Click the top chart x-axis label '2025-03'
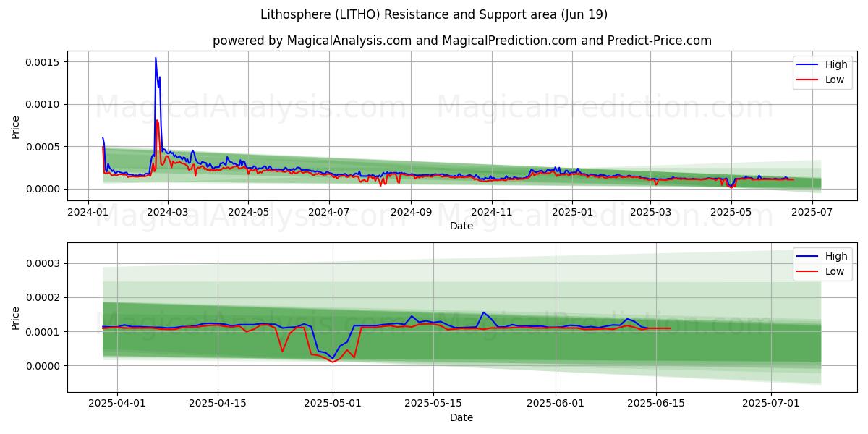The width and height of the screenshot is (868, 434). (650, 213)
